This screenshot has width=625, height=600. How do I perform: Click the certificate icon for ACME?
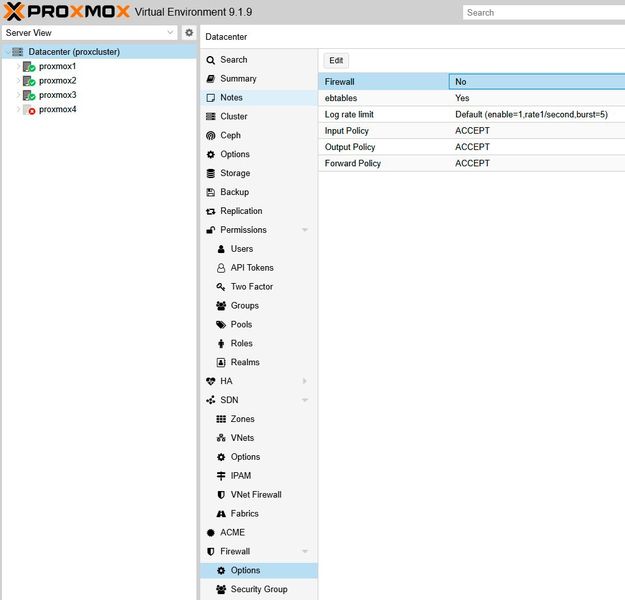[x=210, y=533]
